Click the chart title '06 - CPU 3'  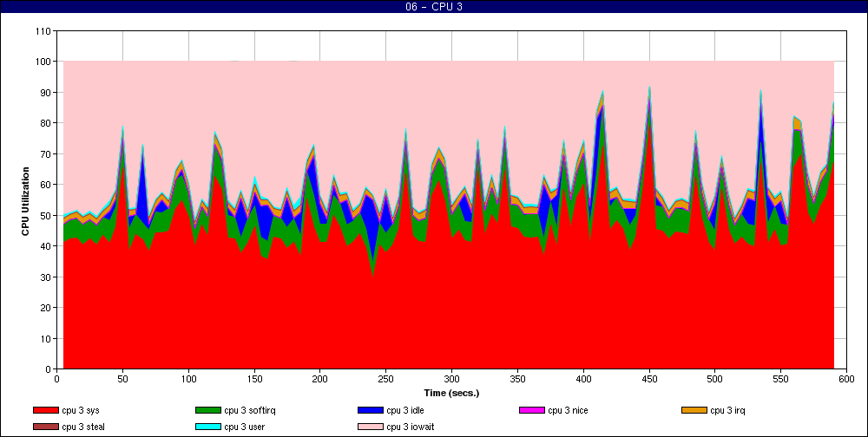point(434,7)
